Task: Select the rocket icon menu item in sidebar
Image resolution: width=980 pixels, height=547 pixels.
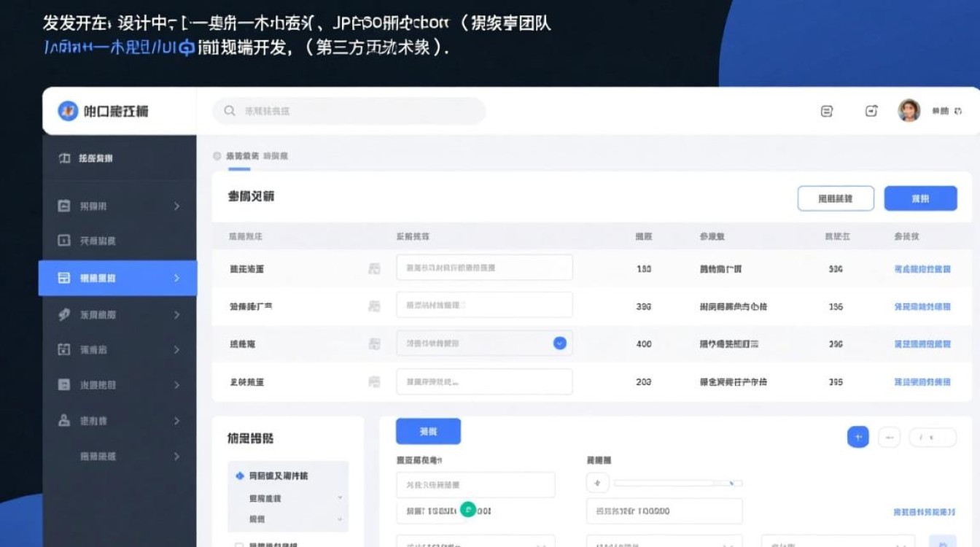Action: (63, 314)
